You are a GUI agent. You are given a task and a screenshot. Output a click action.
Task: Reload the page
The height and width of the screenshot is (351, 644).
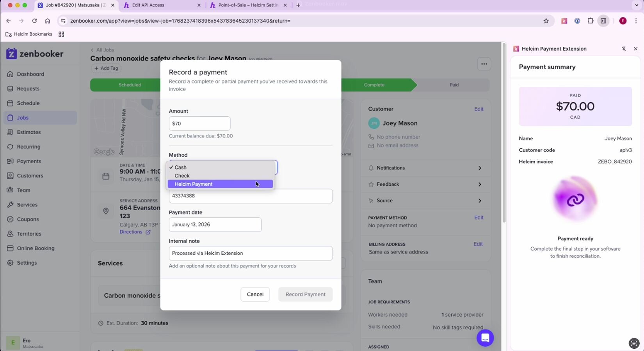pos(34,21)
